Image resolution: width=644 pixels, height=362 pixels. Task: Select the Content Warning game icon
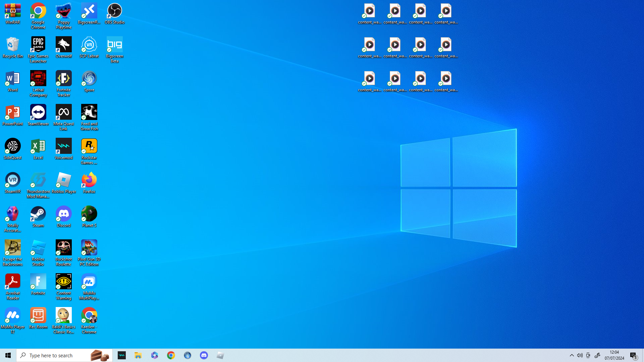[64, 286]
